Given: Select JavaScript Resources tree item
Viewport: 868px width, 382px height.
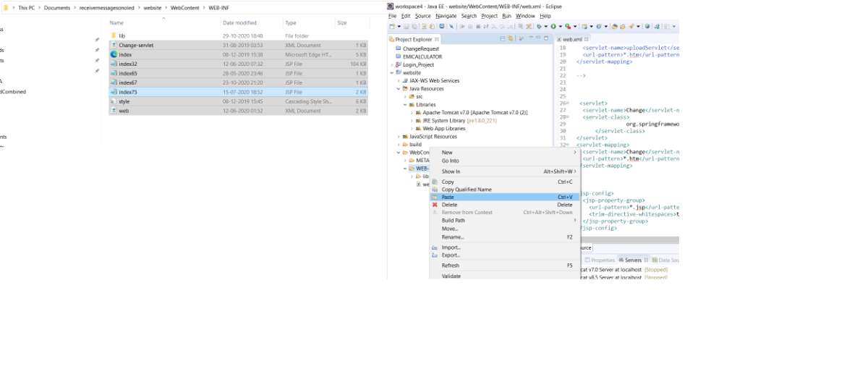Looking at the screenshot, I should [433, 136].
